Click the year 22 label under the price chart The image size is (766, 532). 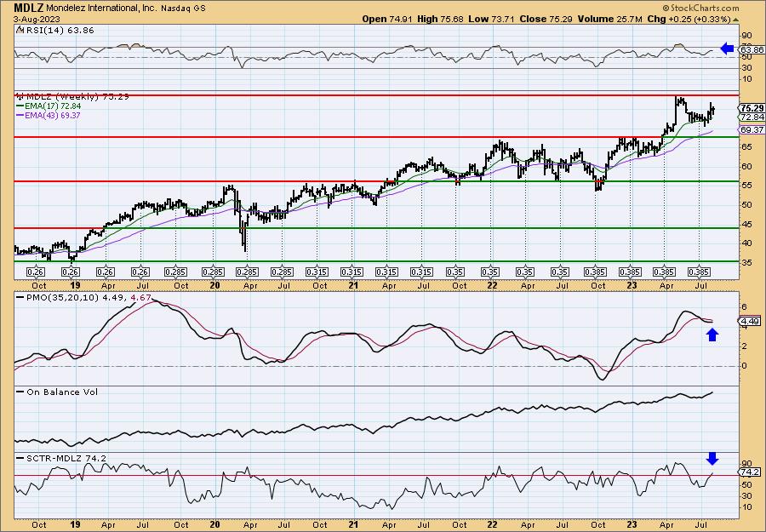coord(493,285)
